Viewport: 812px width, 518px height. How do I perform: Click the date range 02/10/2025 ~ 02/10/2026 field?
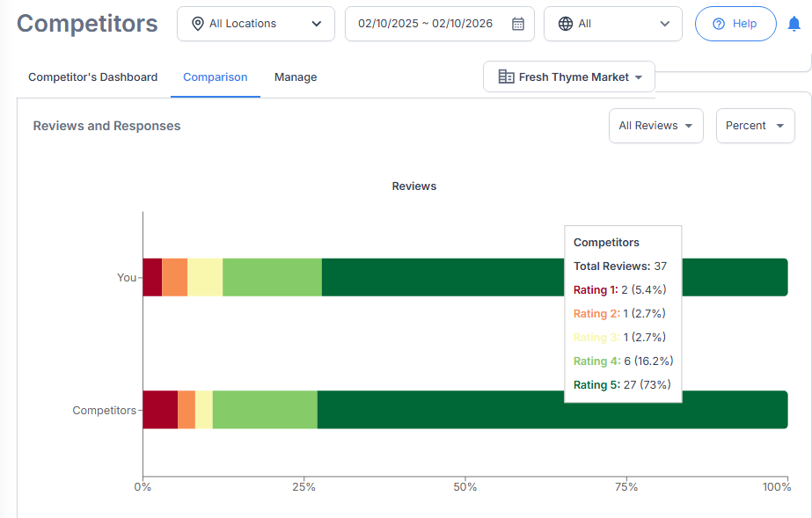click(x=440, y=24)
